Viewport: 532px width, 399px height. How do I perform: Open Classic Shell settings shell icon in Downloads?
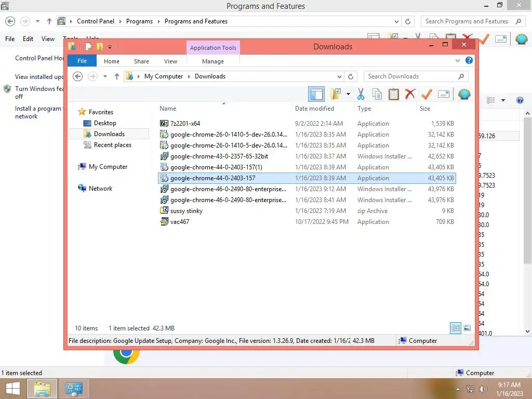pyautogui.click(x=464, y=94)
